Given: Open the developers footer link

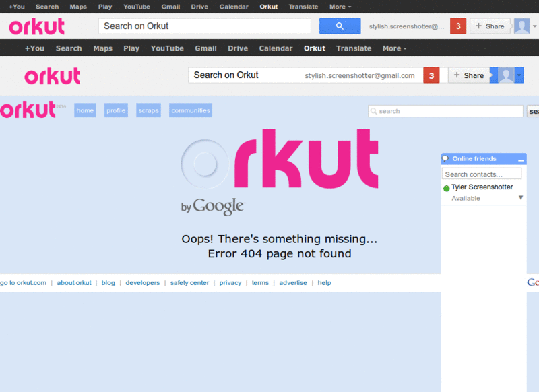Looking at the screenshot, I should (x=142, y=283).
